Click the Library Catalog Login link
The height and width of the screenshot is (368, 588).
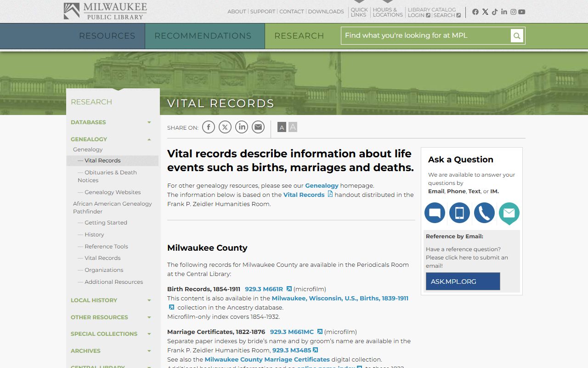pos(419,15)
